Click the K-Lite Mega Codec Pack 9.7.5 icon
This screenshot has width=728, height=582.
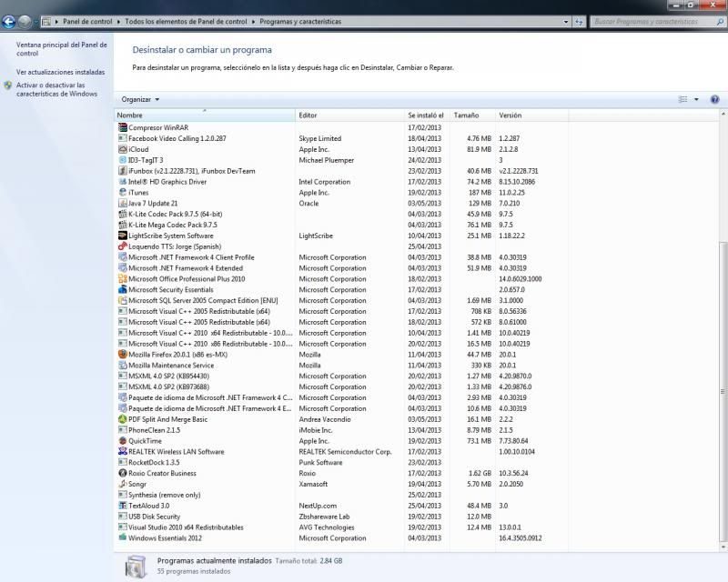123,225
